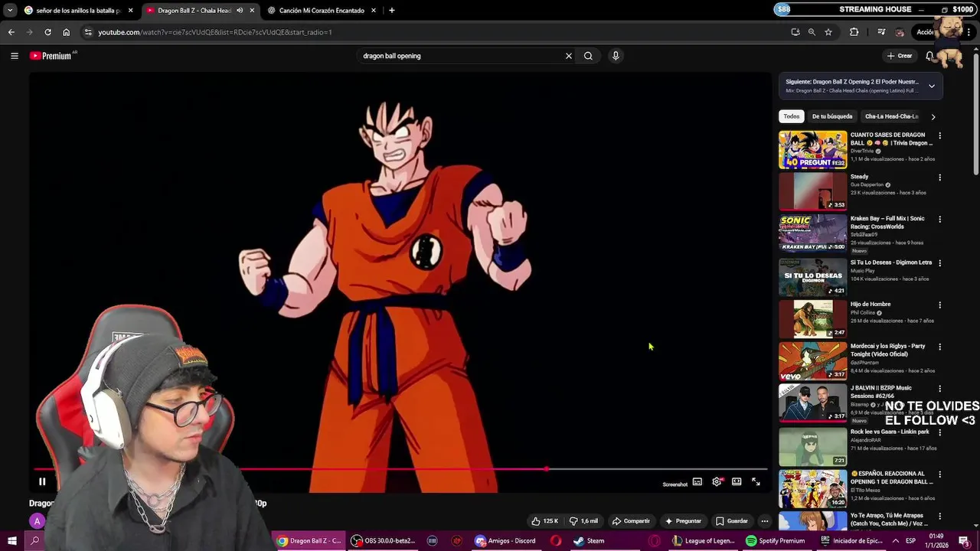Pause the video playback

point(42,482)
